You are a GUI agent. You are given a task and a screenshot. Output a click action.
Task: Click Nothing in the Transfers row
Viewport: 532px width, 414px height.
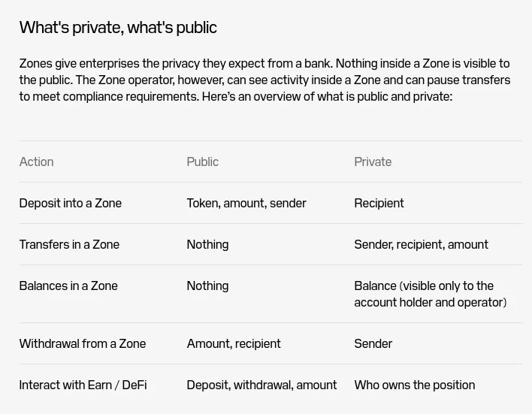pyautogui.click(x=207, y=245)
